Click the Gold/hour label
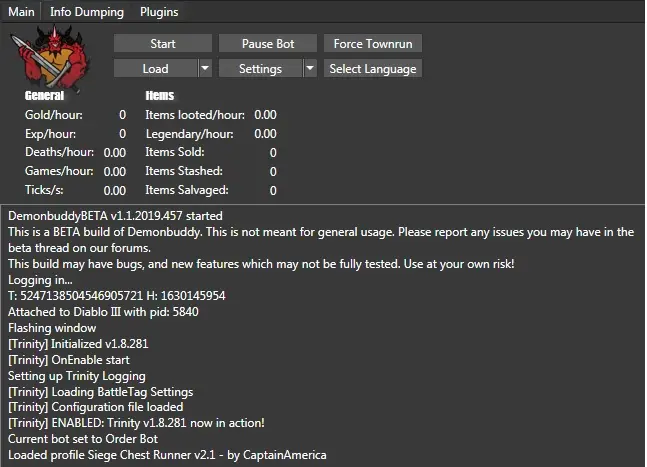Image resolution: width=647 pixels, height=467 pixels. pyautogui.click(x=54, y=115)
